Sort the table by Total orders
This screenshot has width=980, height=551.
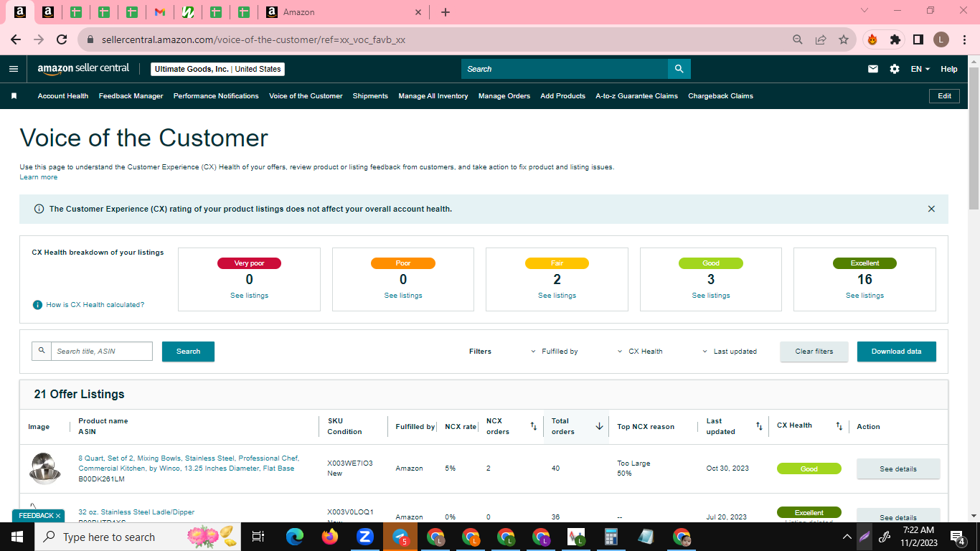click(599, 426)
